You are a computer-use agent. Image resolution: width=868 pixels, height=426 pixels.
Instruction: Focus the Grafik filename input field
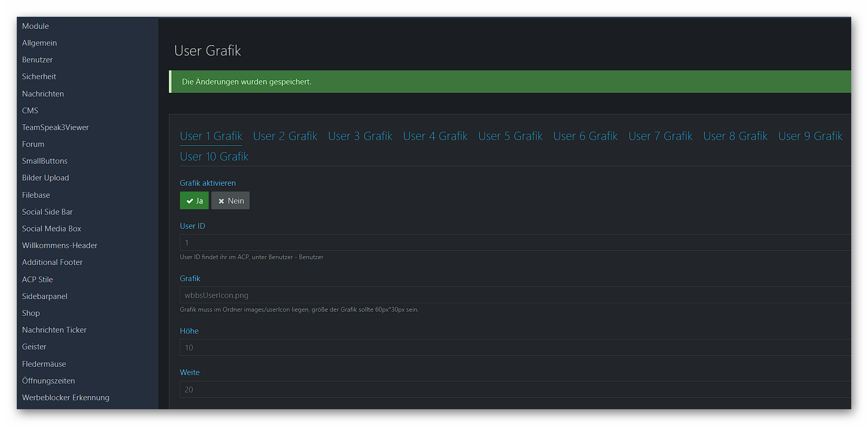coord(514,295)
